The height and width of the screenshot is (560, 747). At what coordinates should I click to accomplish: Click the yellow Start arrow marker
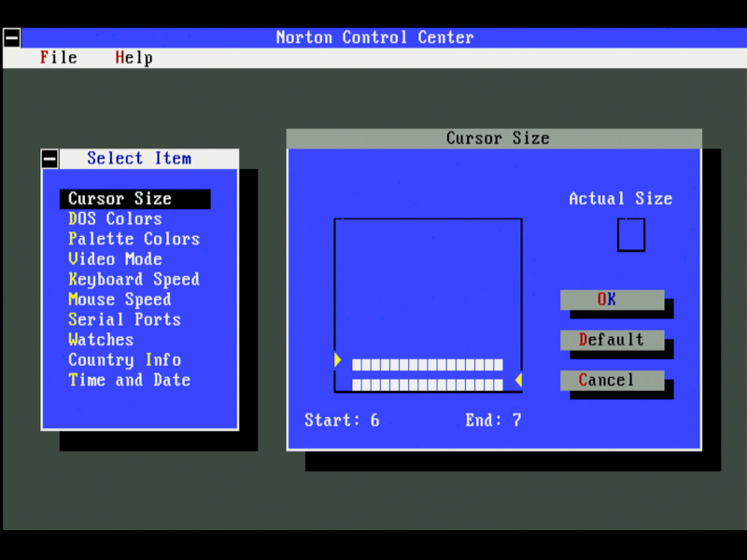(x=338, y=360)
